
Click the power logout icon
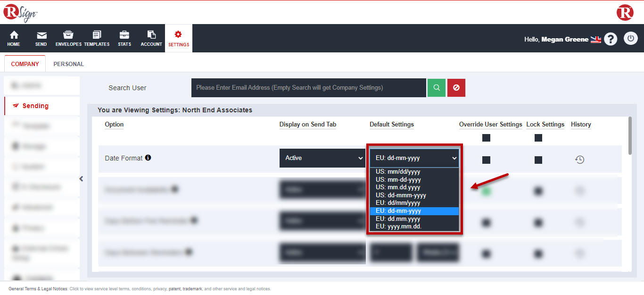click(631, 38)
